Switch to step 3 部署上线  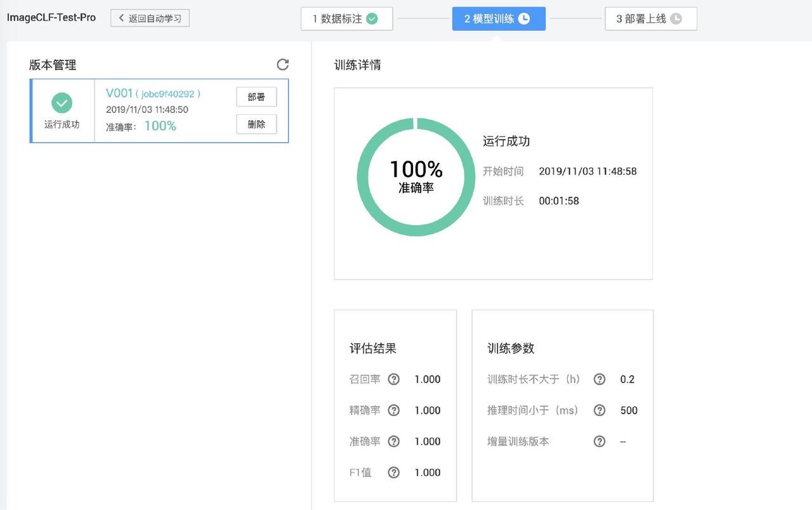point(650,19)
